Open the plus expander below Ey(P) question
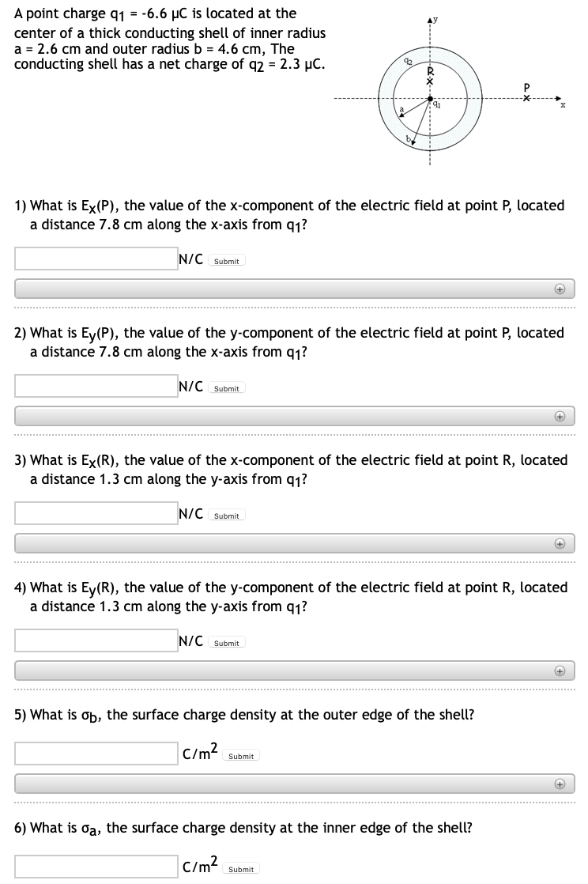 pos(560,415)
